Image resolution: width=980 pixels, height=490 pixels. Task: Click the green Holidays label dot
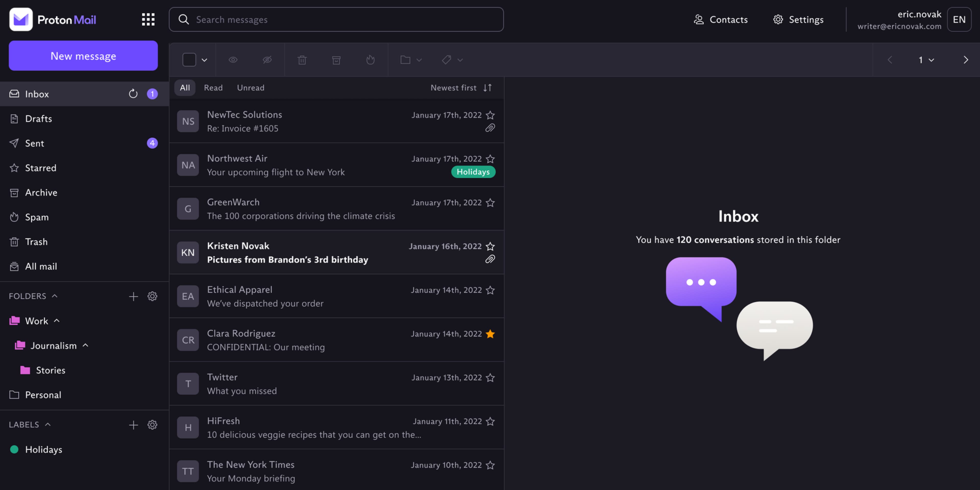point(14,449)
